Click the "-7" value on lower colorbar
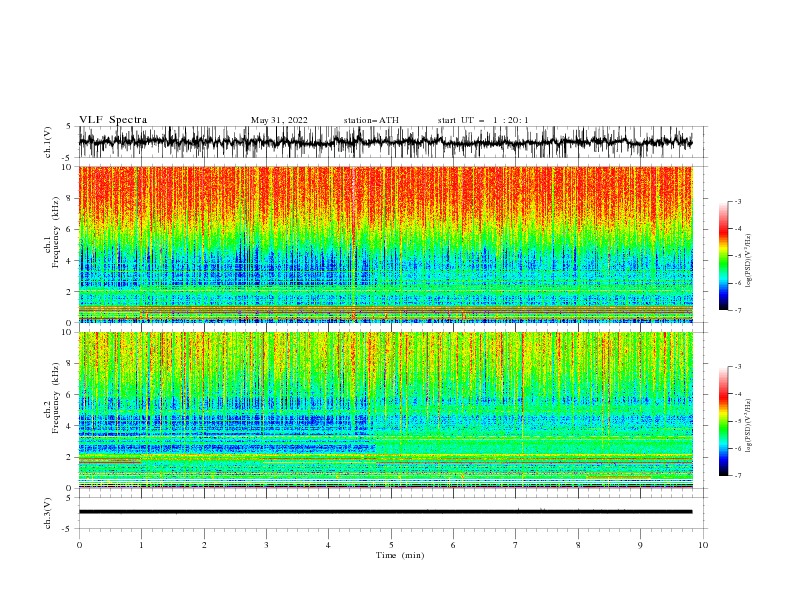 pyautogui.click(x=738, y=475)
